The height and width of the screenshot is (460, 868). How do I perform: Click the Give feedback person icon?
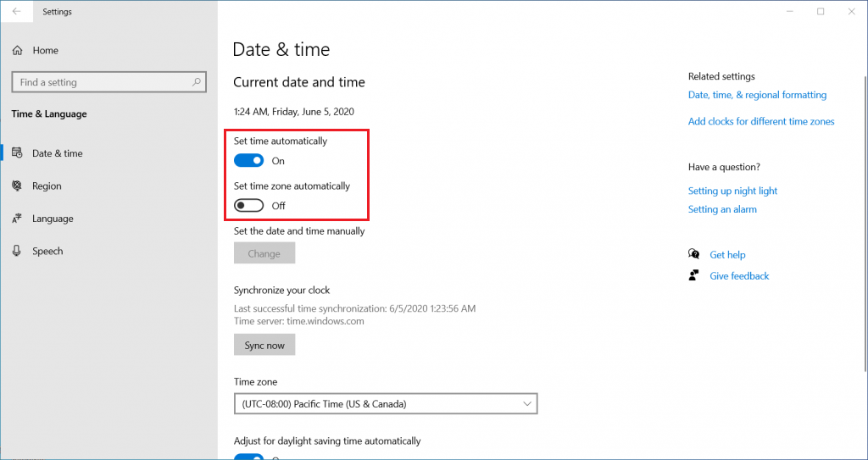(693, 275)
